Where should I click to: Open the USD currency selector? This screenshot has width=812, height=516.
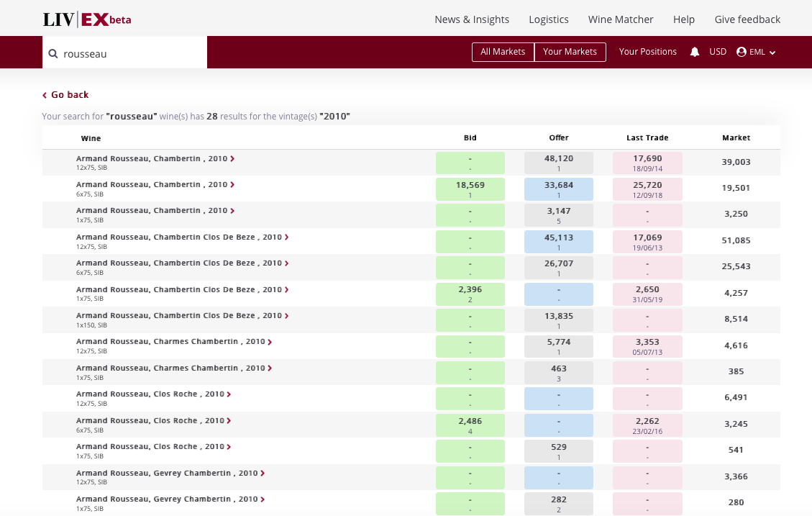click(x=718, y=52)
